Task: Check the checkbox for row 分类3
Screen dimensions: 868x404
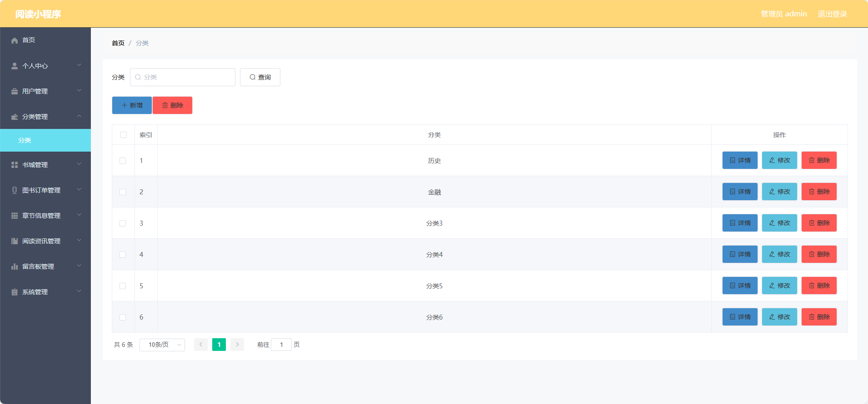Action: 123,223
